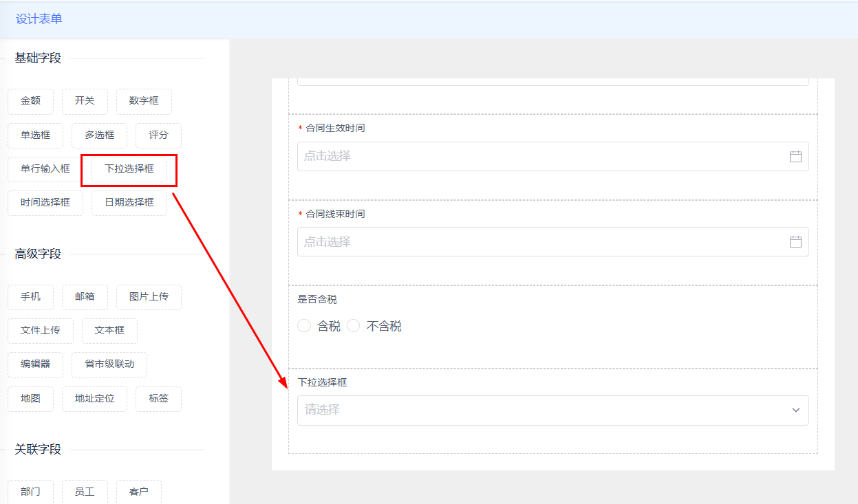This screenshot has width=858, height=504.
Task: Click calendar icon in 合同生效时间 field
Action: tap(795, 157)
